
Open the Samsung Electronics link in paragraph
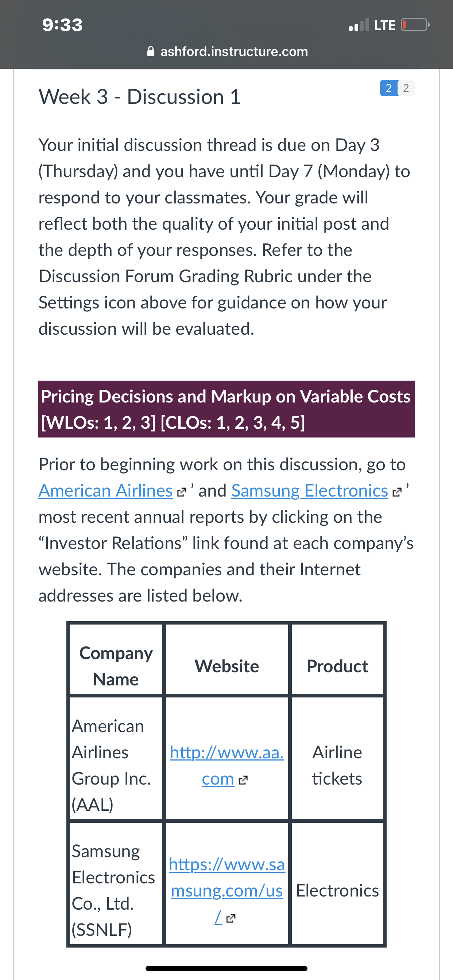[310, 491]
